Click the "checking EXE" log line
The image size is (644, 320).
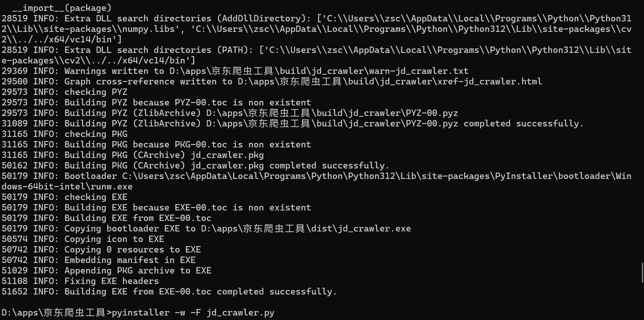pyautogui.click(x=96, y=197)
